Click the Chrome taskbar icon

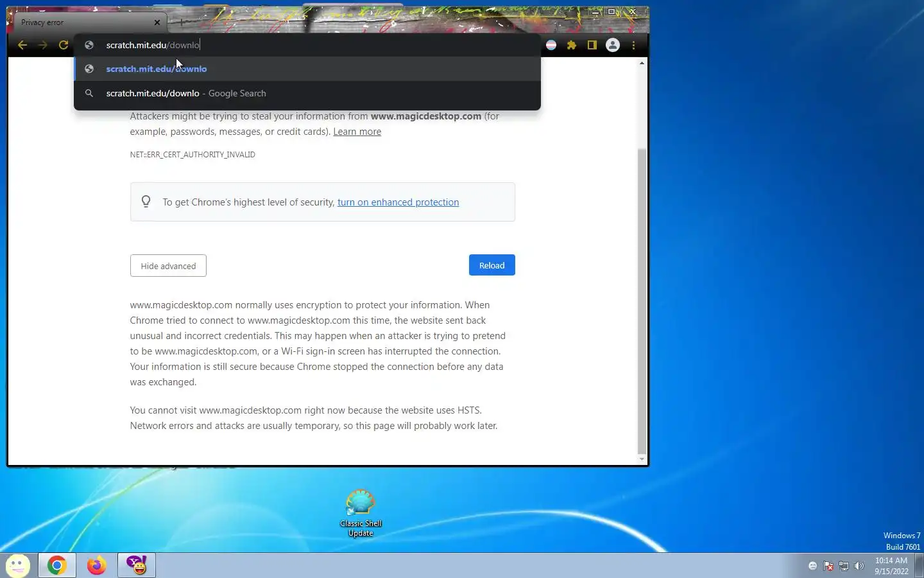click(56, 565)
